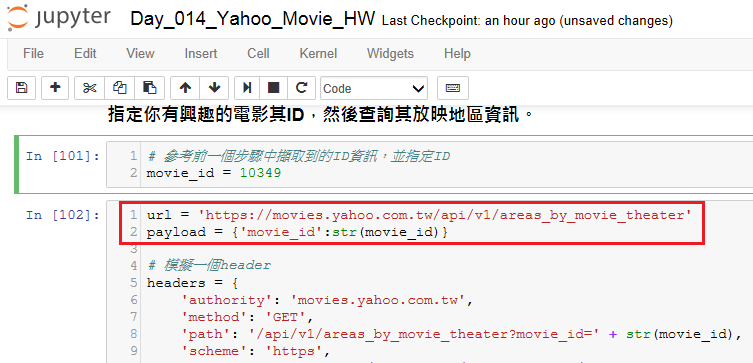Viewport: 753px width, 363px height.
Task: Open the File menu
Action: pyautogui.click(x=33, y=53)
